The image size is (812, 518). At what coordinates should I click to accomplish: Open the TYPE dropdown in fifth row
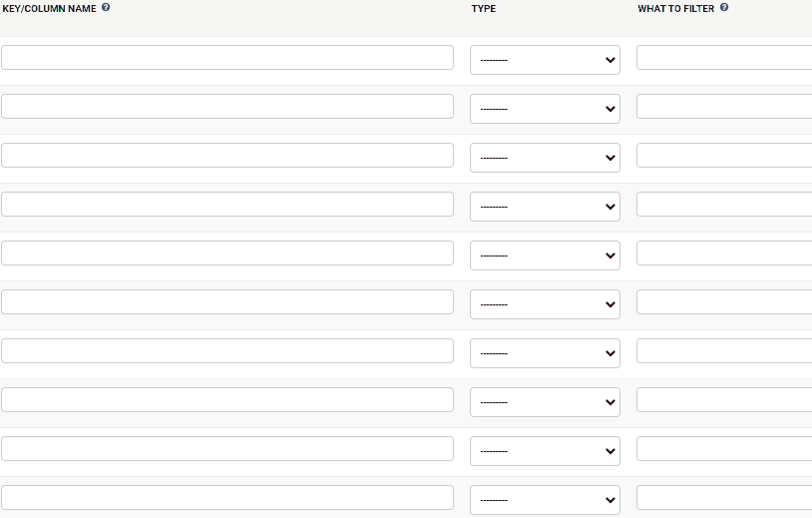point(545,256)
